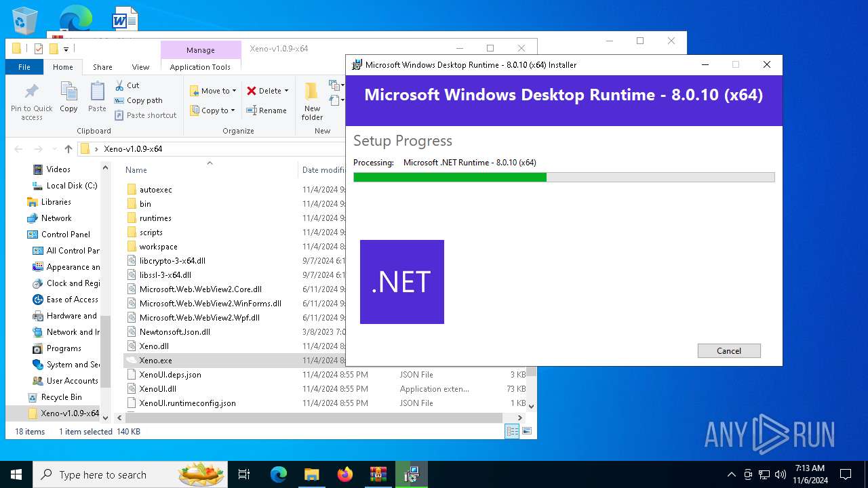Open Libraries in navigation pane
Image resolution: width=868 pixels, height=488 pixels.
(49, 202)
